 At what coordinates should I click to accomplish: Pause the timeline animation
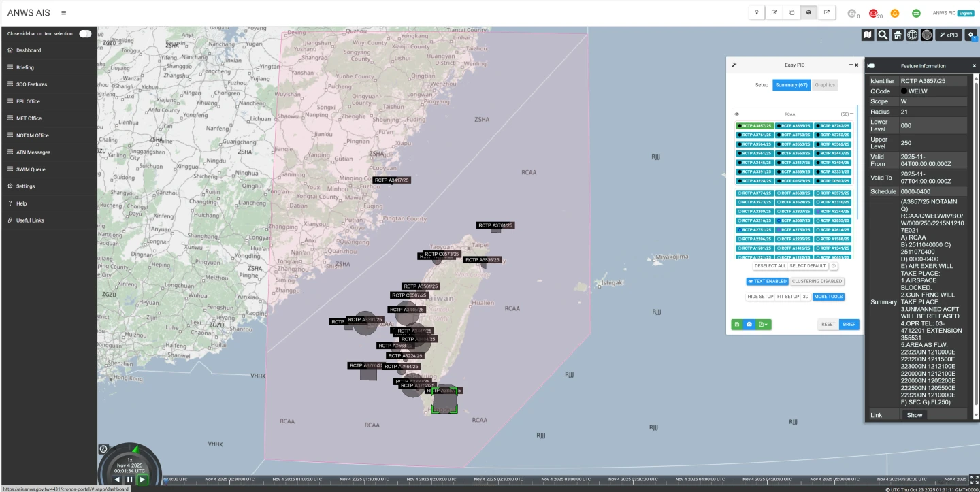point(129,480)
